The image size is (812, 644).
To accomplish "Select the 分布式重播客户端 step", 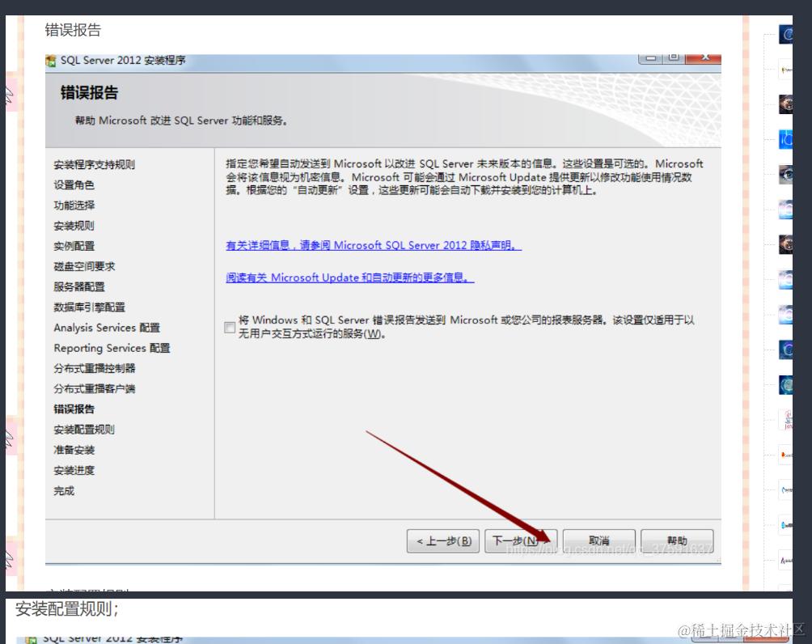I will [x=95, y=388].
